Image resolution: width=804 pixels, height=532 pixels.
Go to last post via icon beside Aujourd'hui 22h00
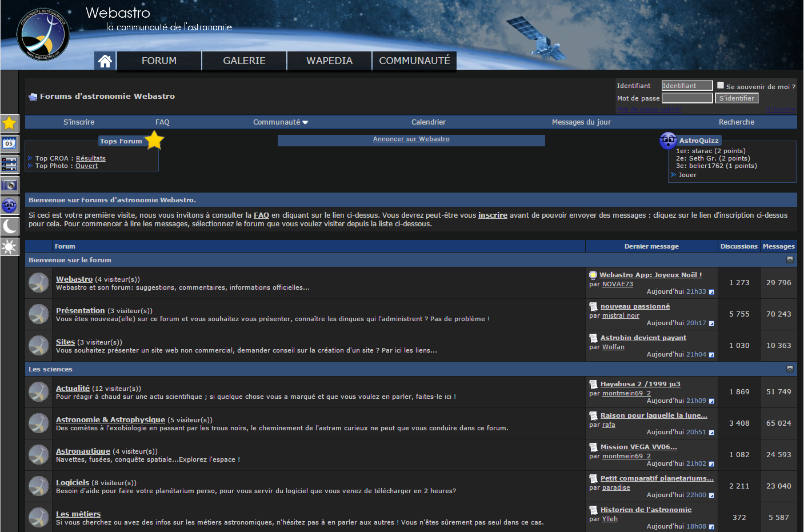click(x=711, y=495)
